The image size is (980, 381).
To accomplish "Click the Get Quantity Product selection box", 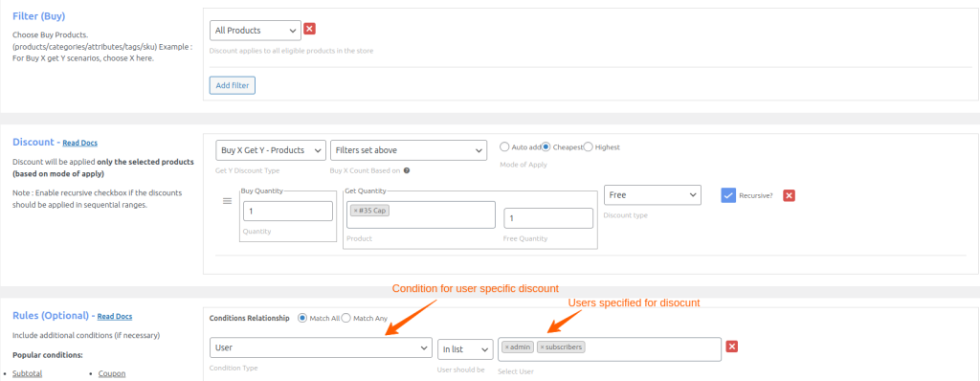I will click(x=421, y=214).
